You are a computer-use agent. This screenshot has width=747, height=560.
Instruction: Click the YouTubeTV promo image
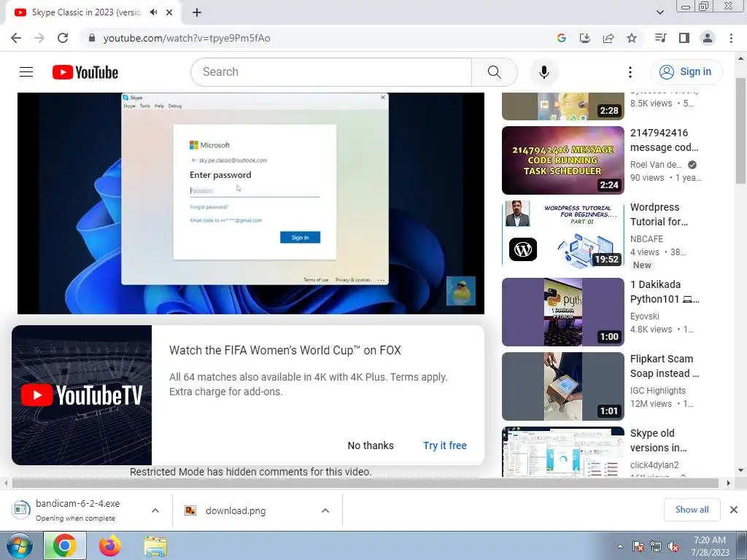pos(82,395)
